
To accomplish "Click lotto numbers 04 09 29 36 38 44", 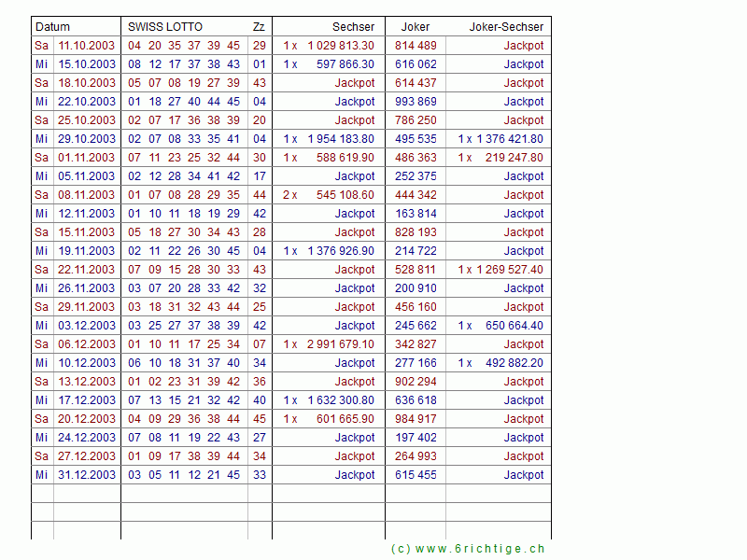I will 183,419.
